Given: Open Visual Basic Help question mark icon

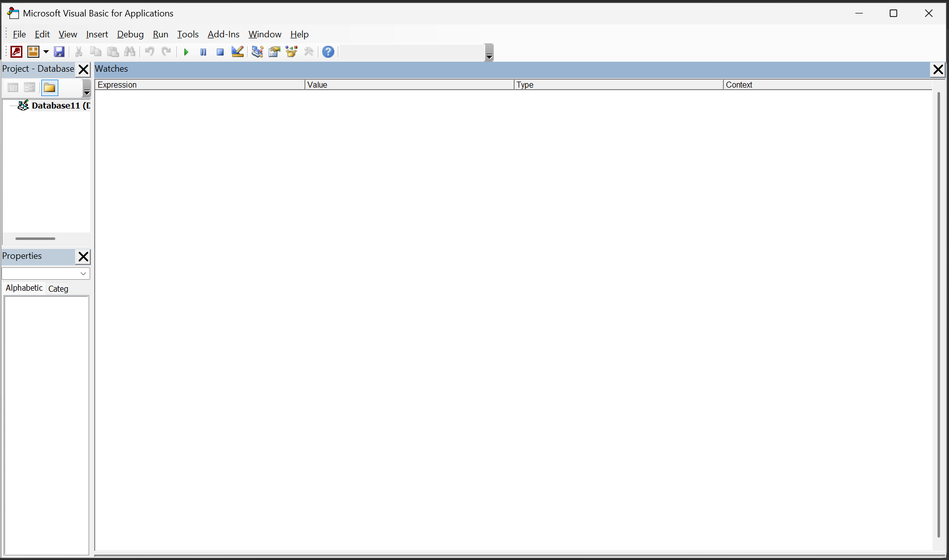Looking at the screenshot, I should click(x=328, y=52).
